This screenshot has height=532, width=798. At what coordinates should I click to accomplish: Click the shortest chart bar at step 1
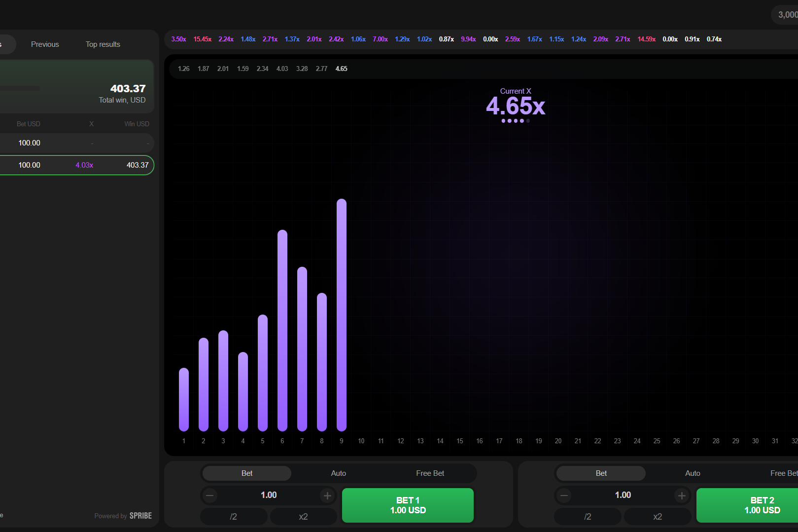pyautogui.click(x=184, y=399)
